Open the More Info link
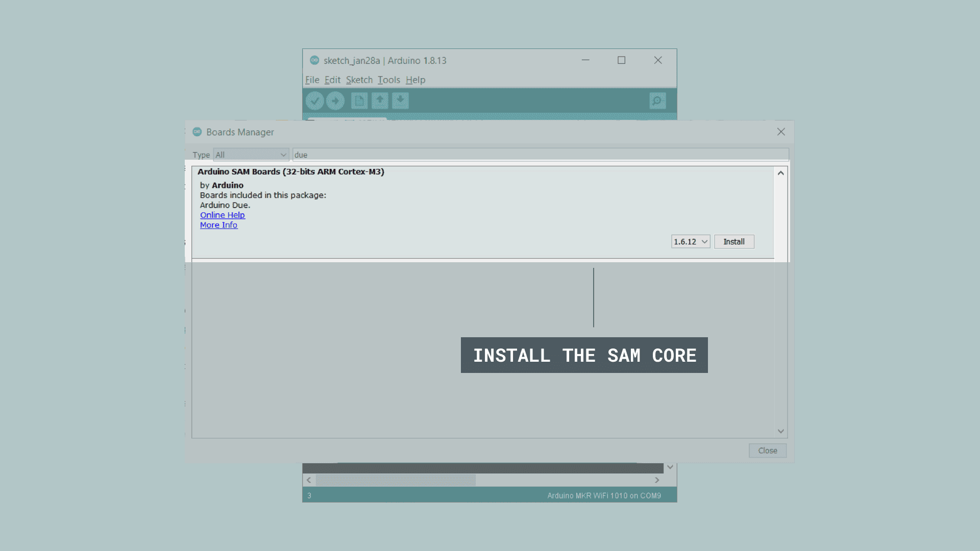Image resolution: width=980 pixels, height=551 pixels. pos(218,225)
